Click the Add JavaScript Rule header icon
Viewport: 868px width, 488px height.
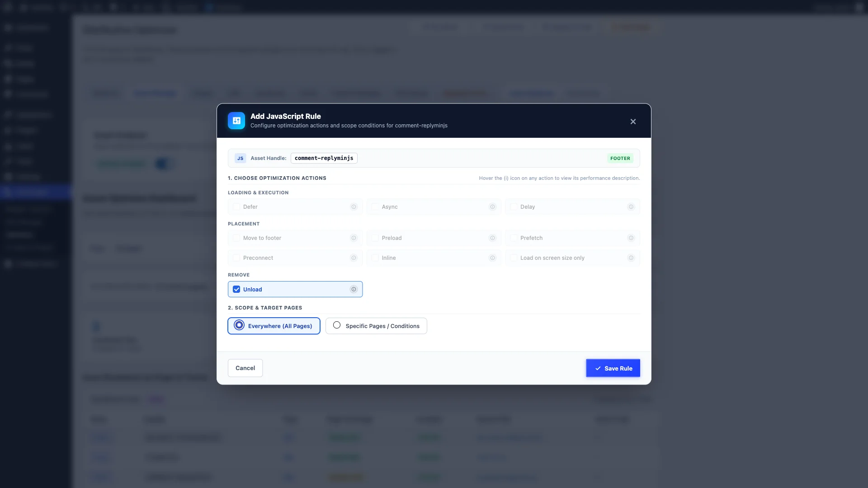point(236,121)
